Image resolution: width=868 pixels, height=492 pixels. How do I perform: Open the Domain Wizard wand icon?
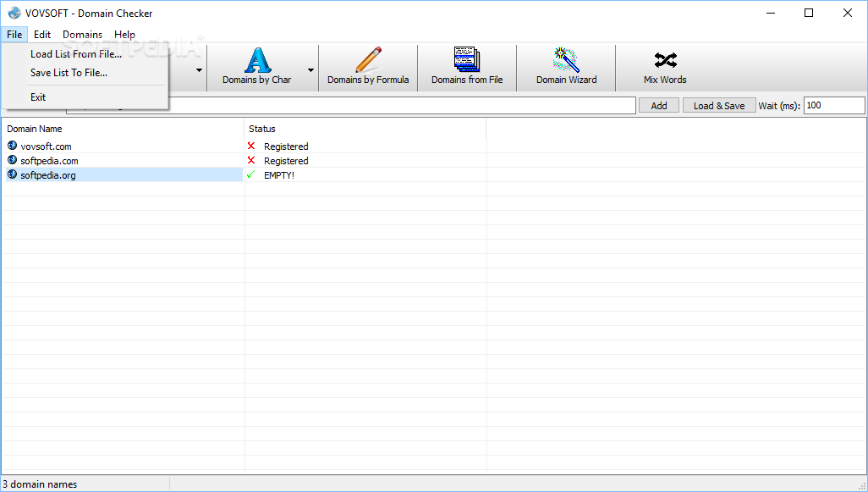566,60
